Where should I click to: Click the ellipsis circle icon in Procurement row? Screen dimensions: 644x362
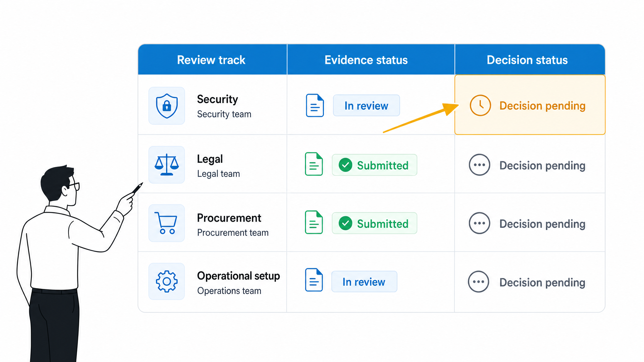coord(479,223)
